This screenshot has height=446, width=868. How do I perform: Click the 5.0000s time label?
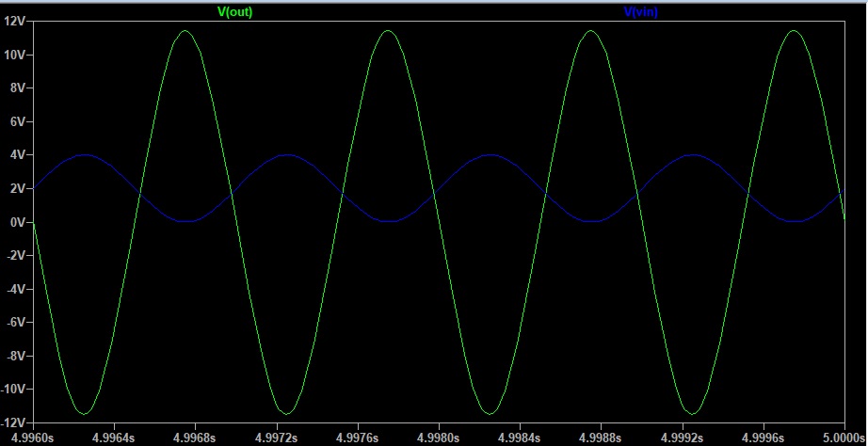click(844, 438)
